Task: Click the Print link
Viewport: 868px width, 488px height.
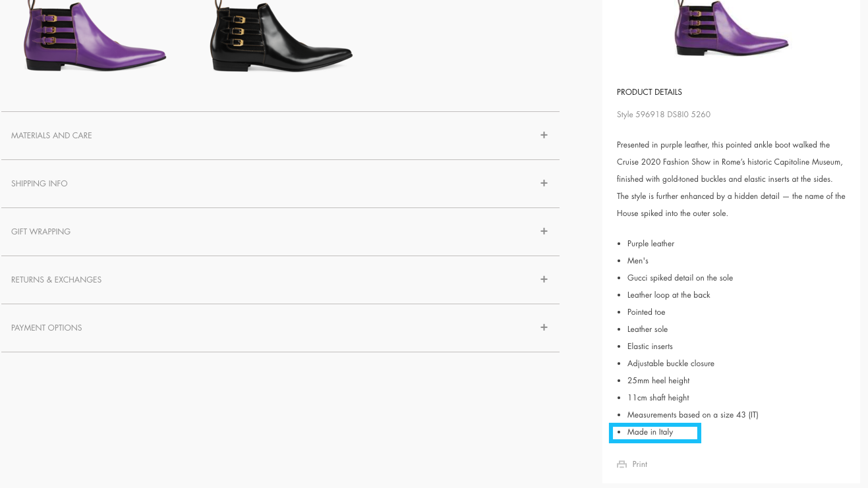Action: tap(639, 464)
